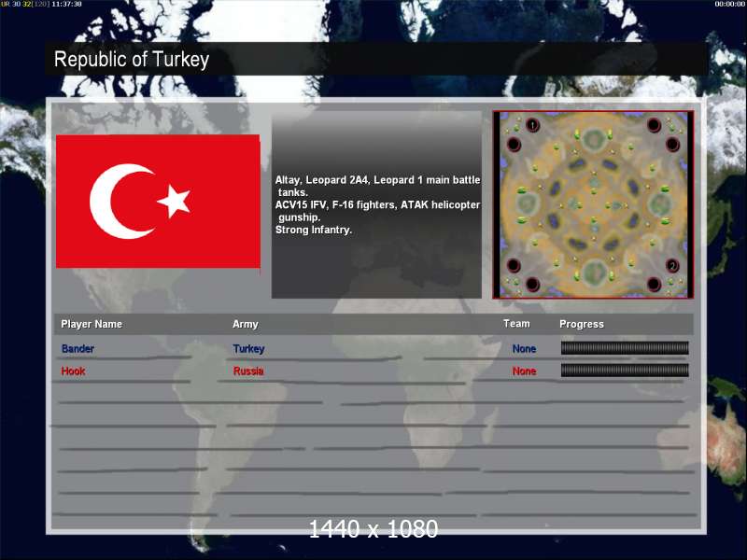Click the battlefield minimap preview

pos(593,204)
